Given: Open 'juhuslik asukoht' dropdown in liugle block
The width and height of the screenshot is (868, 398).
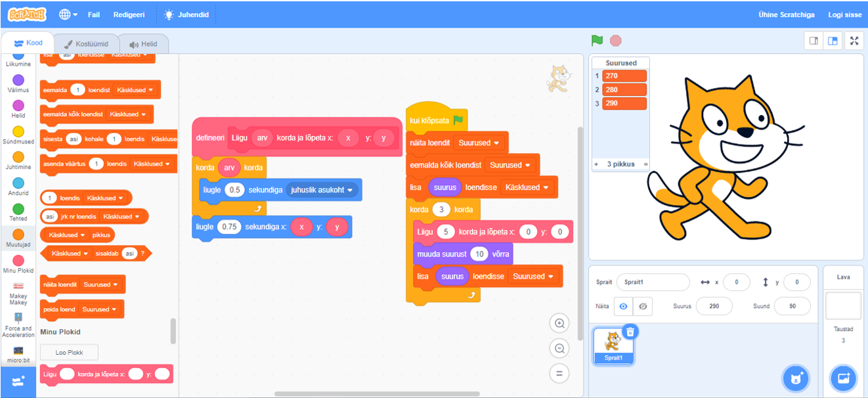Looking at the screenshot, I should click(x=322, y=190).
